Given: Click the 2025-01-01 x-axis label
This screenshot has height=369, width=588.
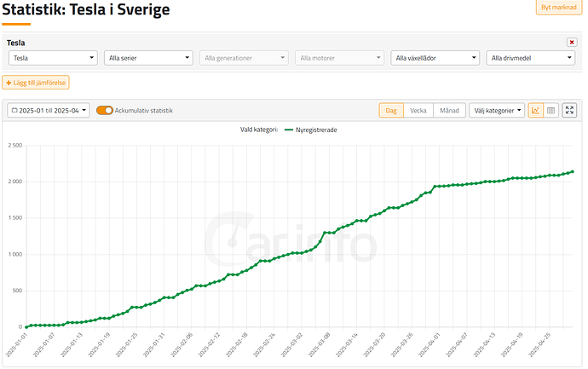Looking at the screenshot, I should click(16, 344).
